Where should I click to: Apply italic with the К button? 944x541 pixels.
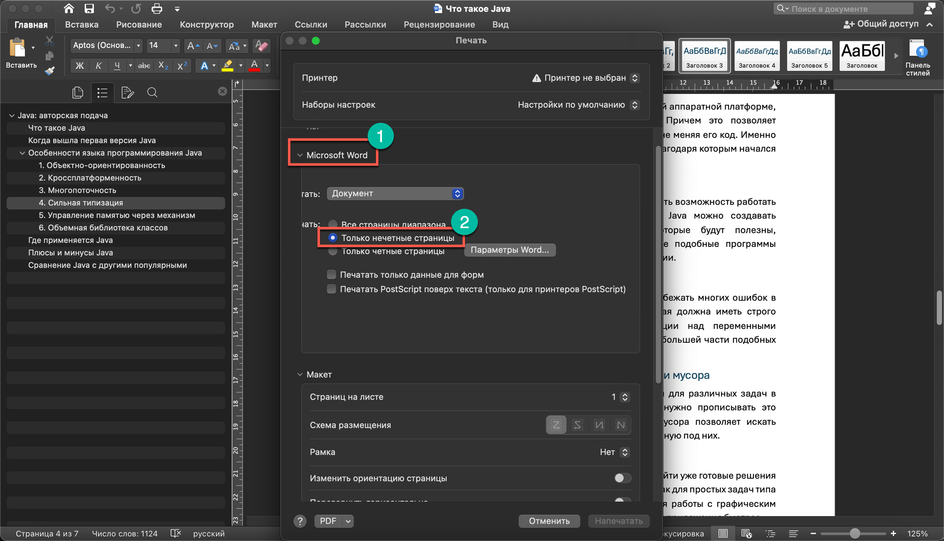pos(98,66)
